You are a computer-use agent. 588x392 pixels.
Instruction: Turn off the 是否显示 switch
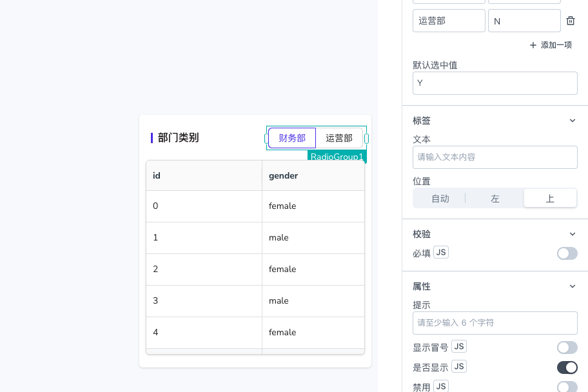coord(567,367)
